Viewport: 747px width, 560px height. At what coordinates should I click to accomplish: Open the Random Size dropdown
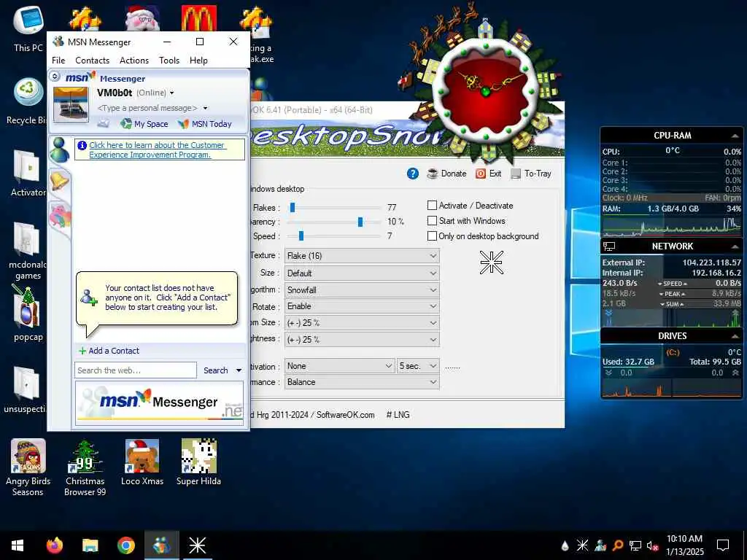[x=362, y=323]
